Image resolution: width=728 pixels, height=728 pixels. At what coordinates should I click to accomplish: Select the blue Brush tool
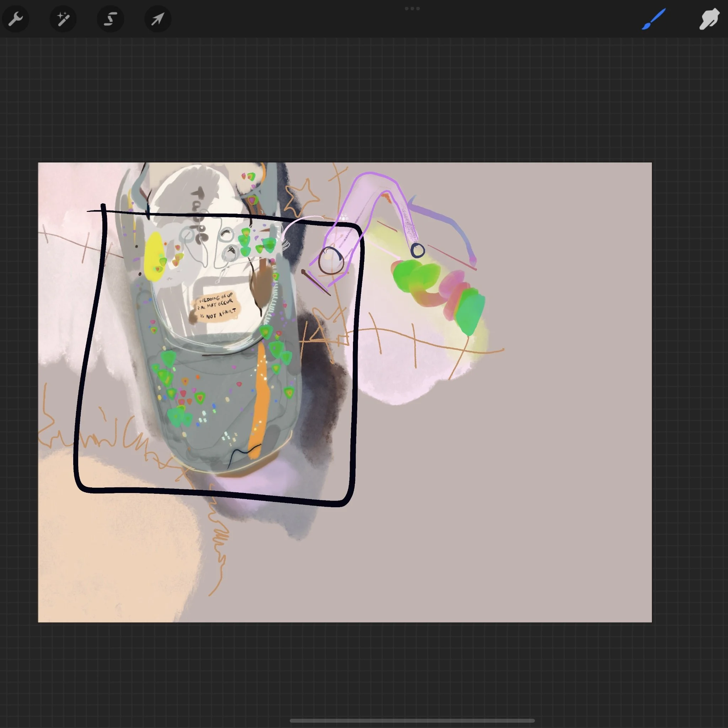[x=654, y=19]
